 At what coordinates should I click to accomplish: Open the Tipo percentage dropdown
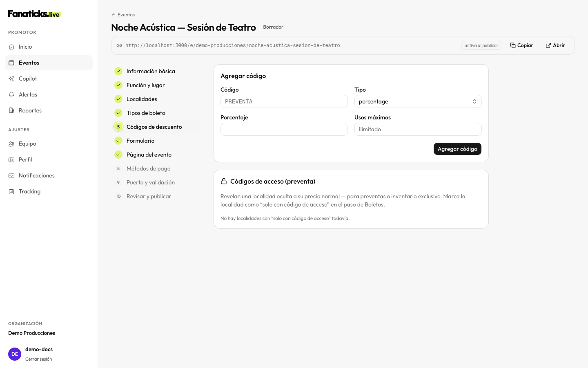pos(418,101)
